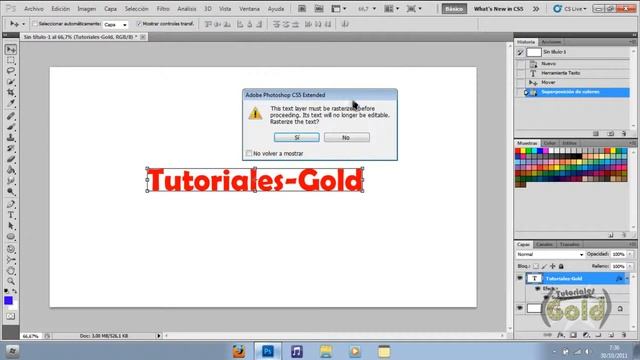Select the Rectangular Marquee tool

pos(11,60)
